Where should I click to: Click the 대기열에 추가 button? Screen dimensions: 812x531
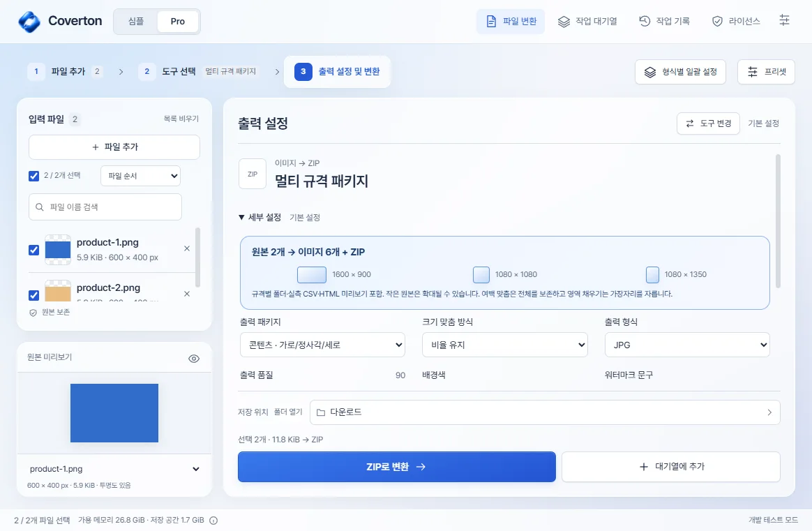coord(671,467)
